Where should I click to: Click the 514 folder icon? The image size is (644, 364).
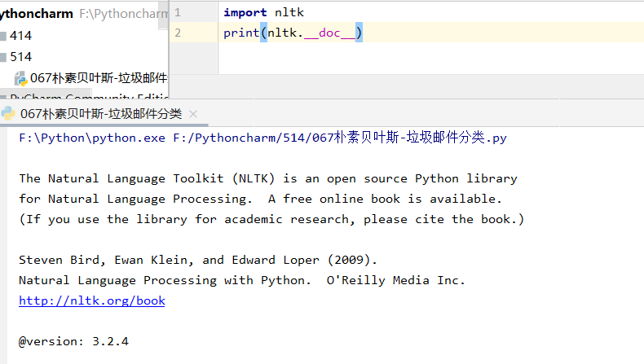click(3, 57)
